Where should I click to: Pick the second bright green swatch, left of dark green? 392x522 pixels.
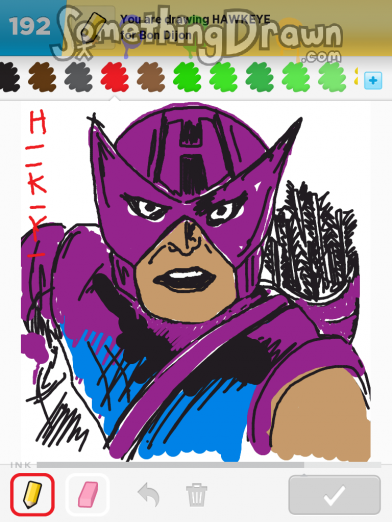point(223,78)
